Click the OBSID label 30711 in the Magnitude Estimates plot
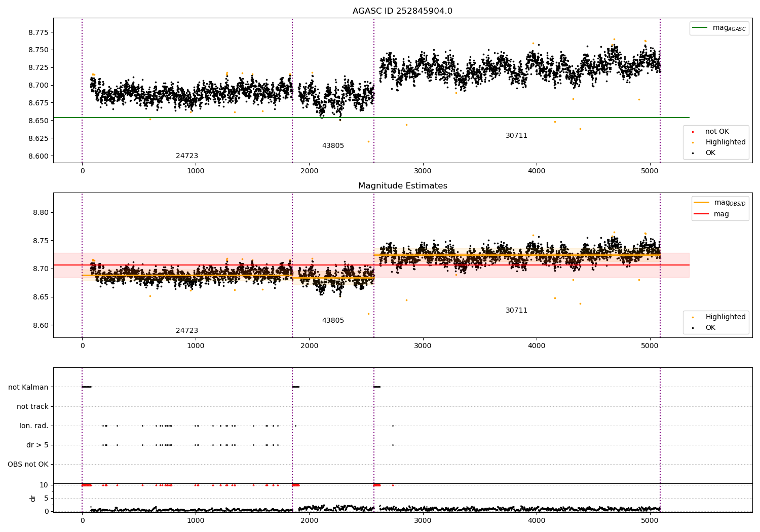 pyautogui.click(x=516, y=311)
